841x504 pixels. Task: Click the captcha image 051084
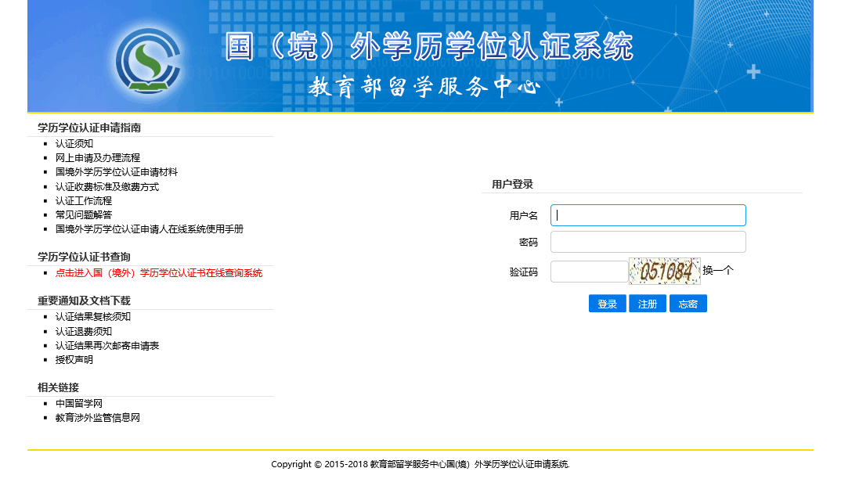click(x=665, y=272)
